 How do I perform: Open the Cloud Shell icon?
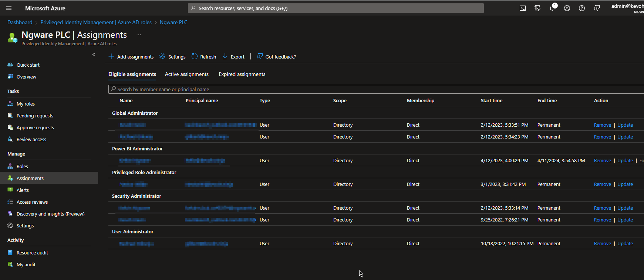(x=523, y=8)
